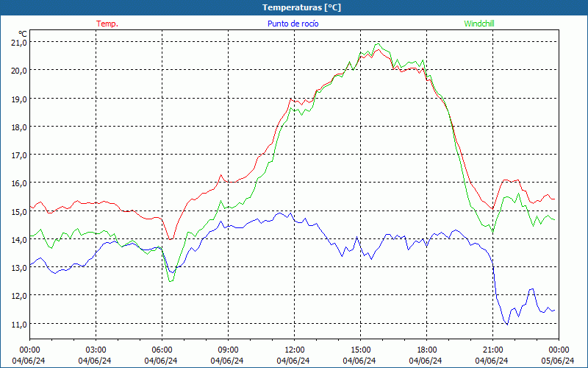Click the 15,0 y-axis label
This screenshot has width=588, height=368.
tap(19, 211)
